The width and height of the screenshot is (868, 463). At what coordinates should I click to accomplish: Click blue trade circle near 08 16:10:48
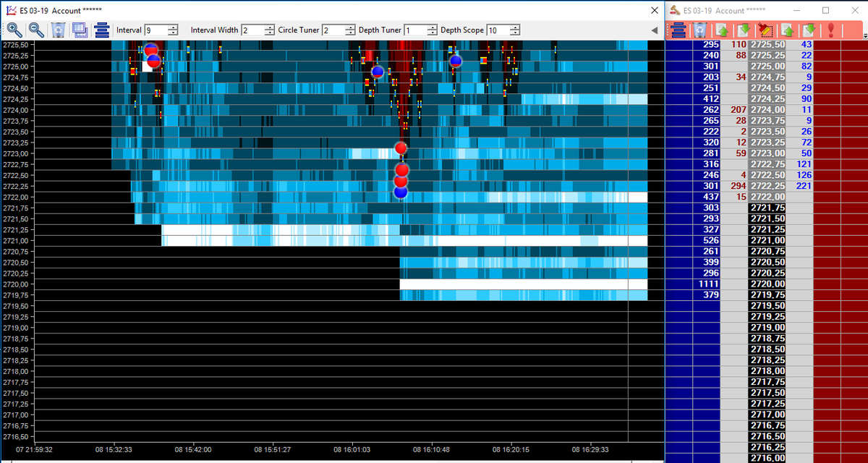(455, 61)
